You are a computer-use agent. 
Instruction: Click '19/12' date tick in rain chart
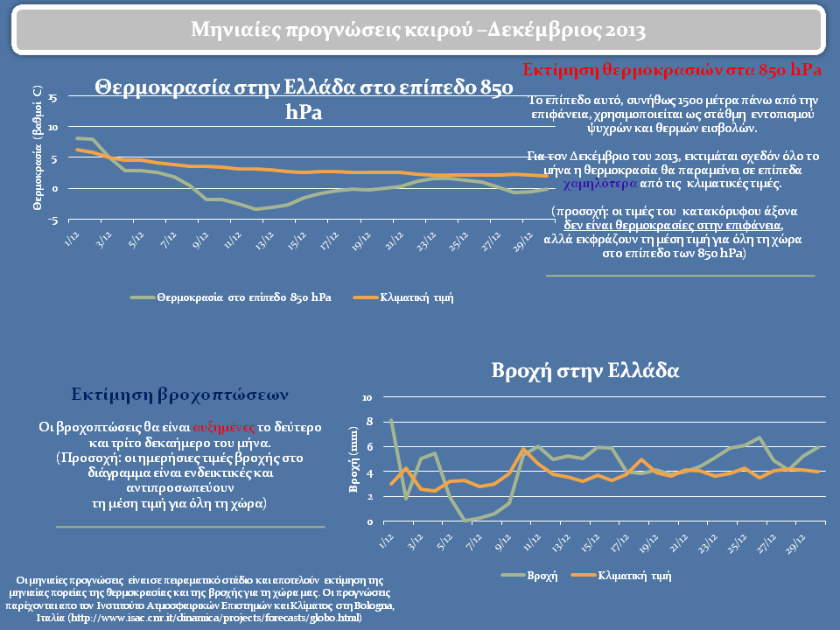click(x=648, y=542)
